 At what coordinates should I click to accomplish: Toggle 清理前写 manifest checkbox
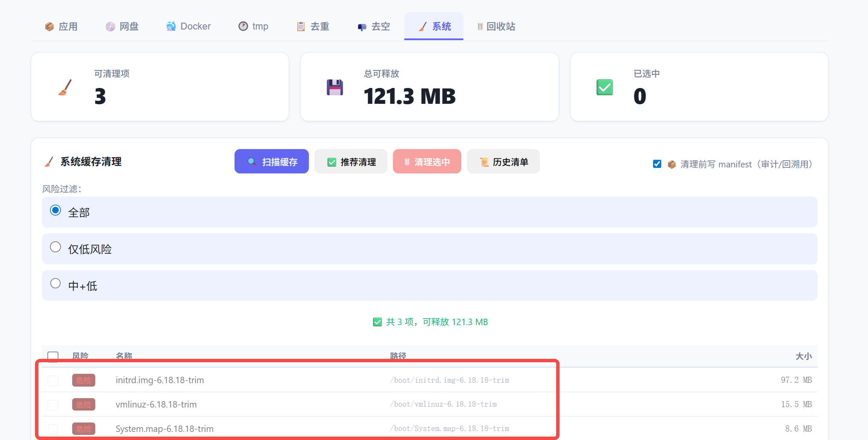point(657,164)
